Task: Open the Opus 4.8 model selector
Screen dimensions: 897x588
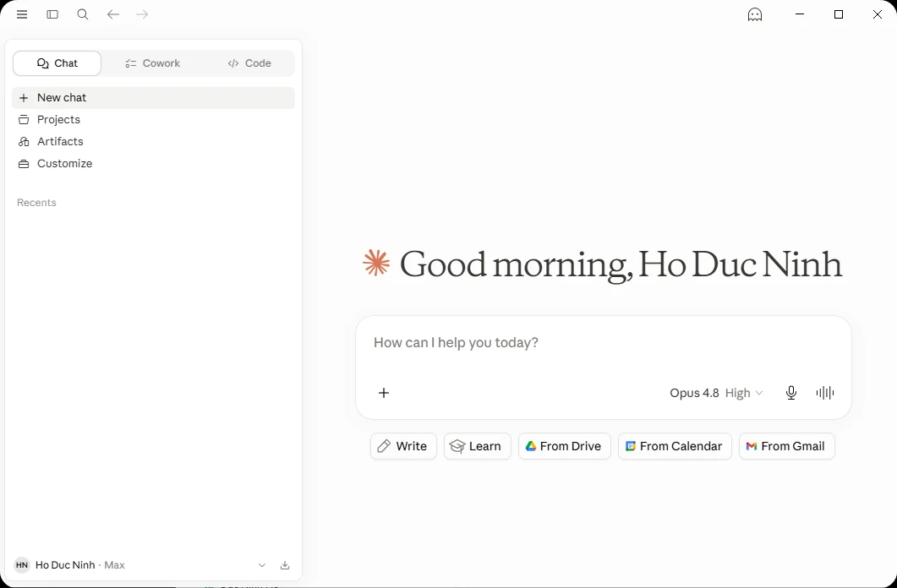Action: coord(716,393)
